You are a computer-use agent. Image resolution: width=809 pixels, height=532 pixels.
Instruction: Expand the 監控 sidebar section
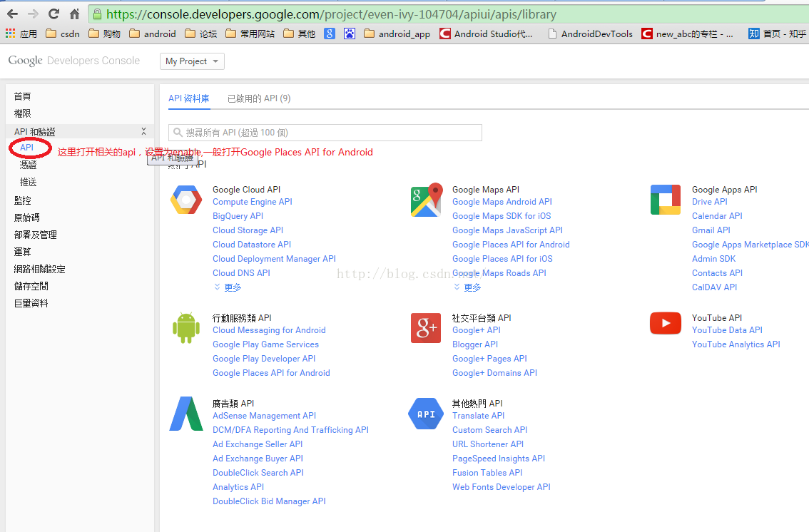coord(23,200)
